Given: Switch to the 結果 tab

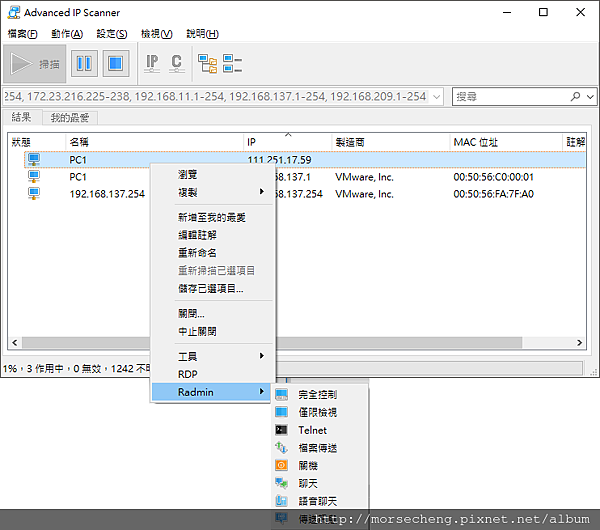Looking at the screenshot, I should (x=21, y=117).
